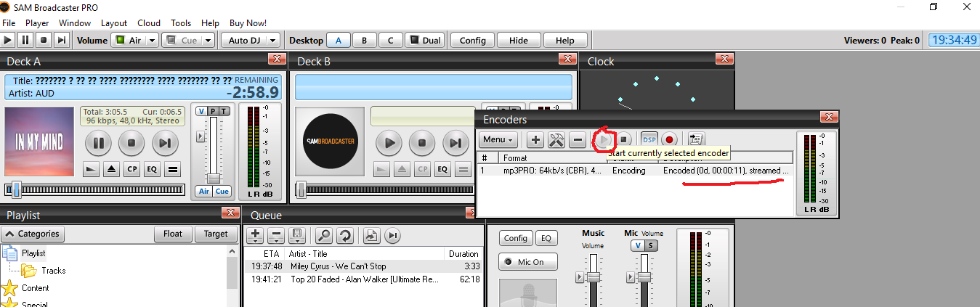Open the Deck B EQ button
The width and height of the screenshot is (980, 307).
tap(442, 170)
